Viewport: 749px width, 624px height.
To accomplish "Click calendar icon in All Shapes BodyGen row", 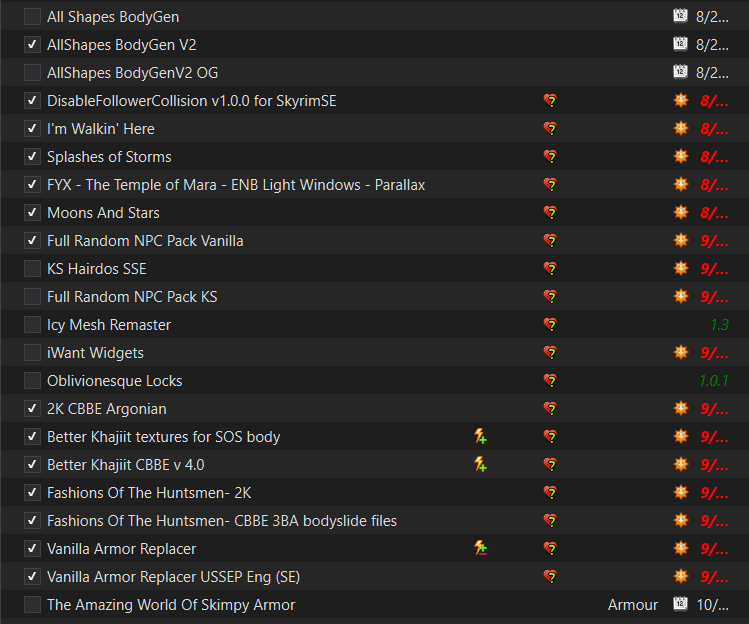I will pyautogui.click(x=680, y=16).
